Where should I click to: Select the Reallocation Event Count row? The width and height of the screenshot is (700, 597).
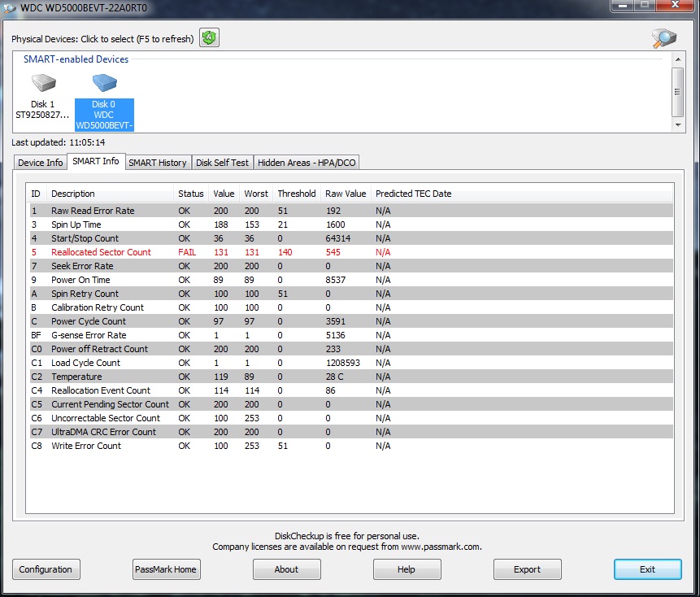pos(351,390)
